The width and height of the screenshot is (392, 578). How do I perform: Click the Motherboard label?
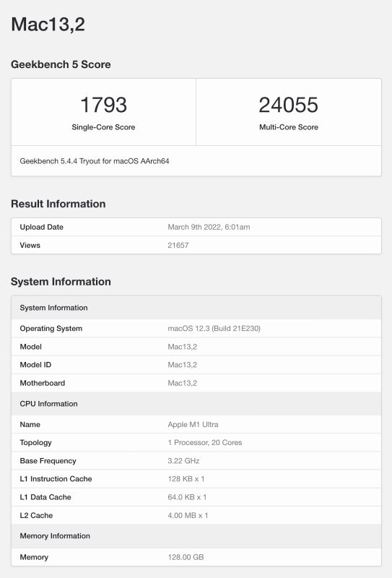tap(43, 384)
